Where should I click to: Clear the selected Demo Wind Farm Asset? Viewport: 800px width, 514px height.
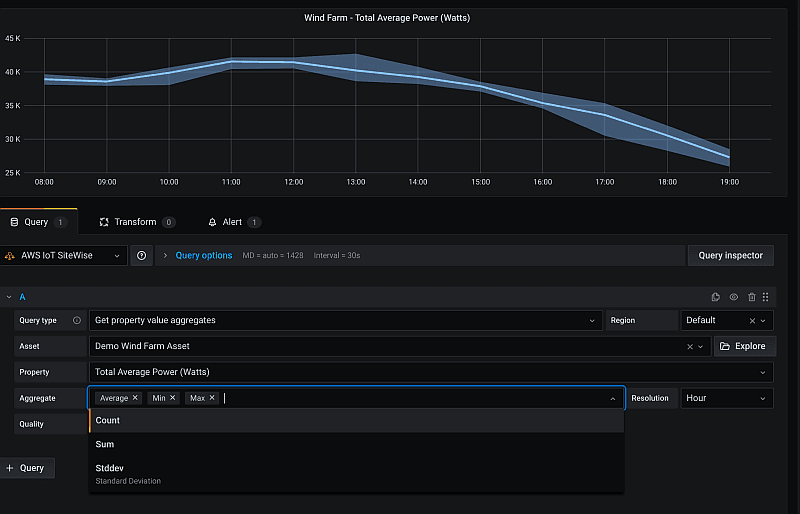(x=689, y=346)
